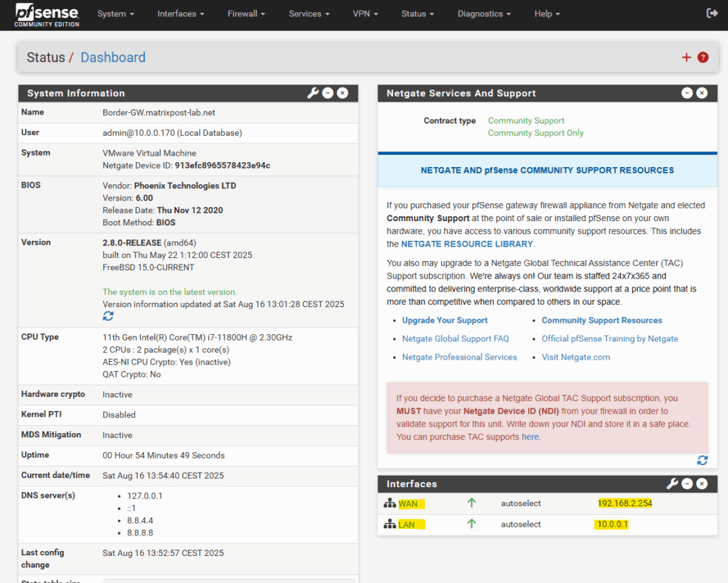The height and width of the screenshot is (583, 728).
Task: Open System Information widget wrench settings
Action: click(x=313, y=93)
